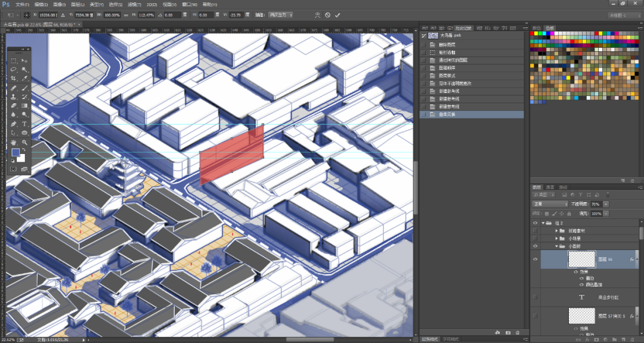Click the 自由变换 history state
The width and height of the screenshot is (644, 343).
pyautogui.click(x=448, y=114)
